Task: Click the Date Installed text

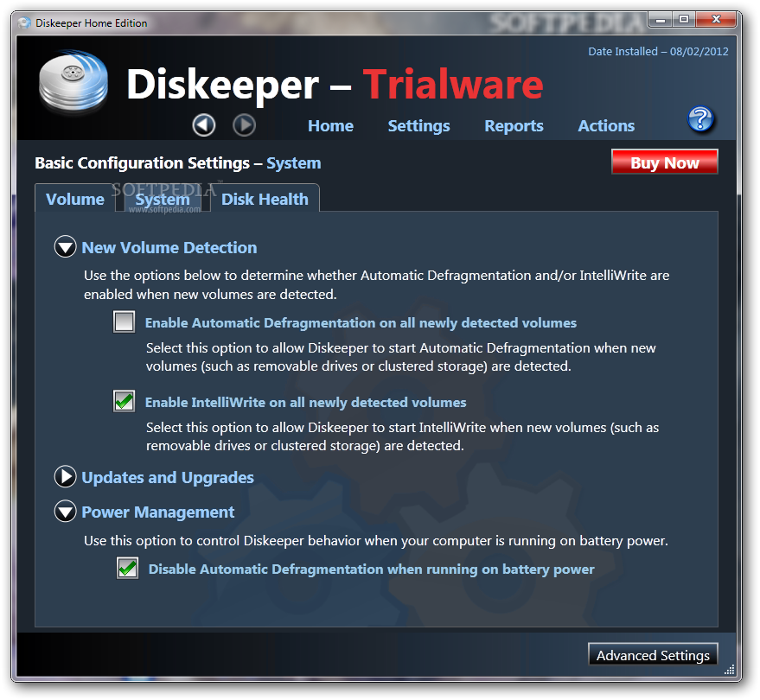Action: coord(658,51)
